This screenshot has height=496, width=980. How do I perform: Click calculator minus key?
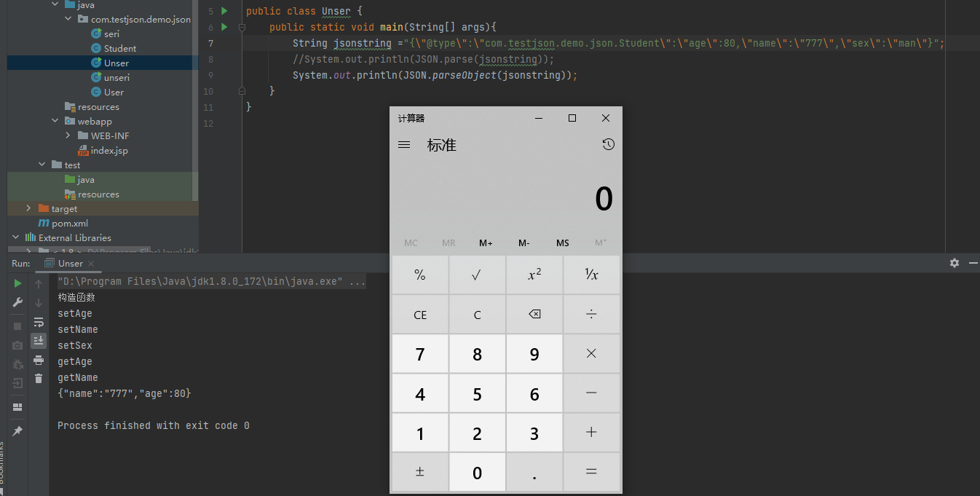click(x=591, y=393)
